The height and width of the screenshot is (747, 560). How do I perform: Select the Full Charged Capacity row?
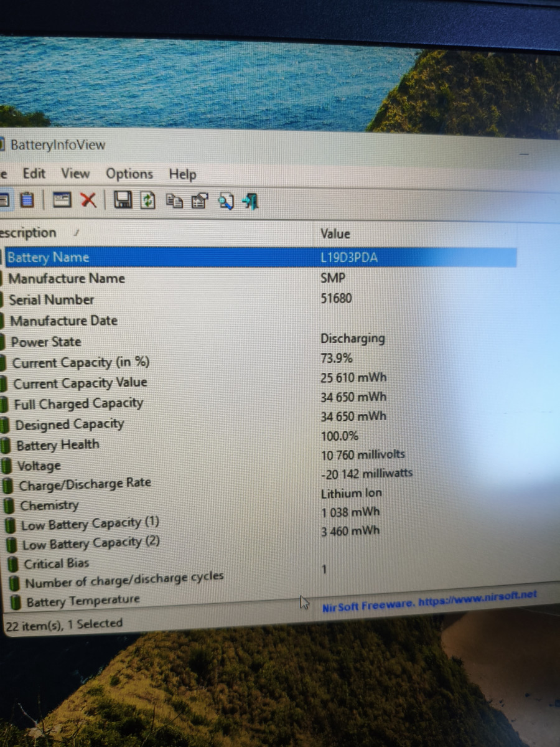(x=78, y=403)
